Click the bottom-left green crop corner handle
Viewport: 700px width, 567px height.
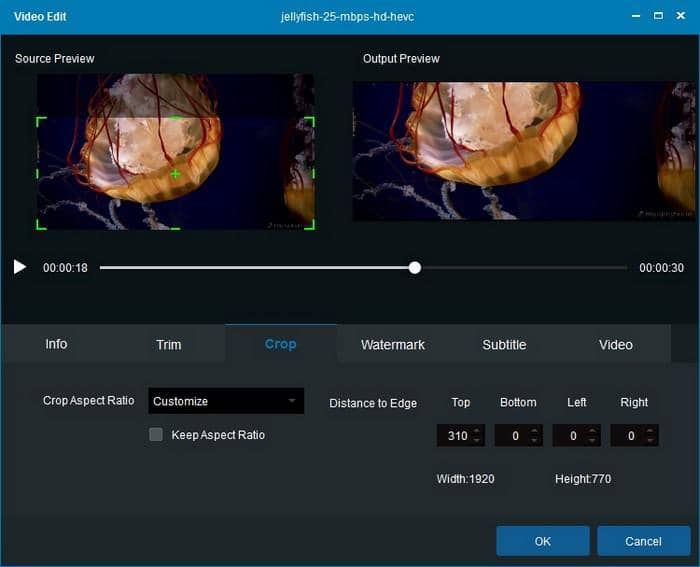point(41,225)
